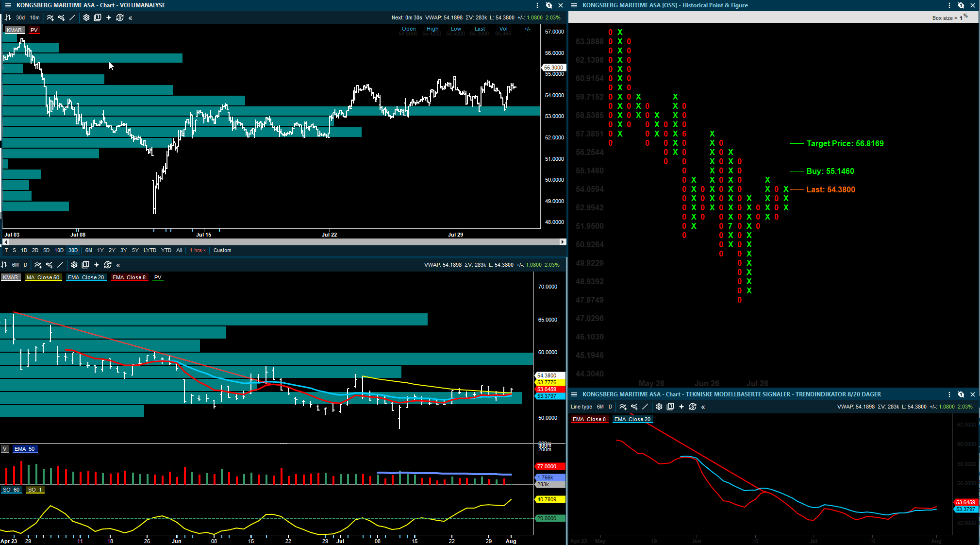Open Trendindikator chart settings gear

[x=659, y=407]
